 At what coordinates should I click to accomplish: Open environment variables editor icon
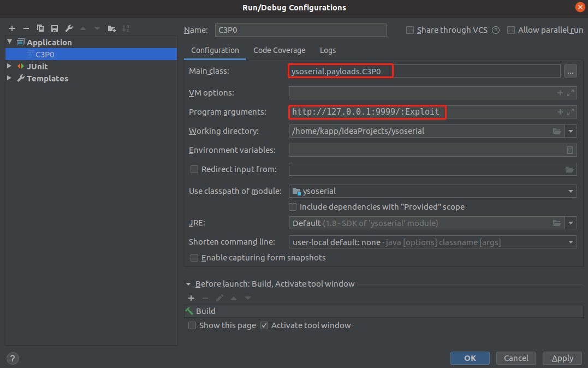pyautogui.click(x=570, y=150)
